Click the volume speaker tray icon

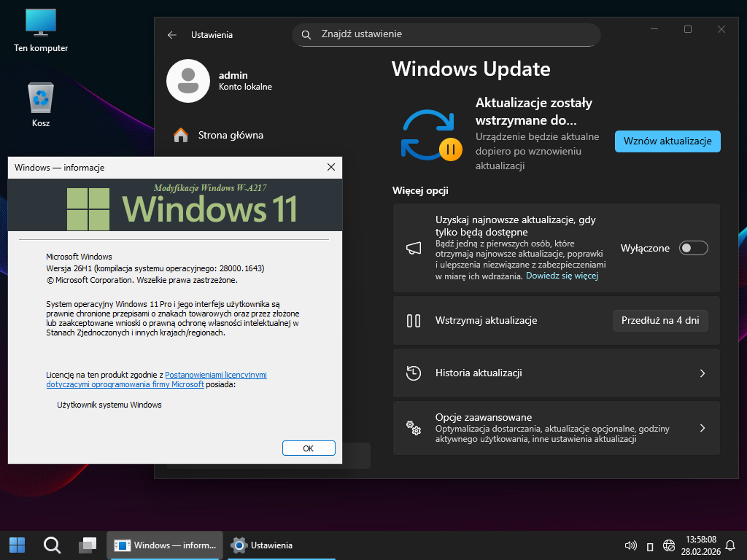631,545
